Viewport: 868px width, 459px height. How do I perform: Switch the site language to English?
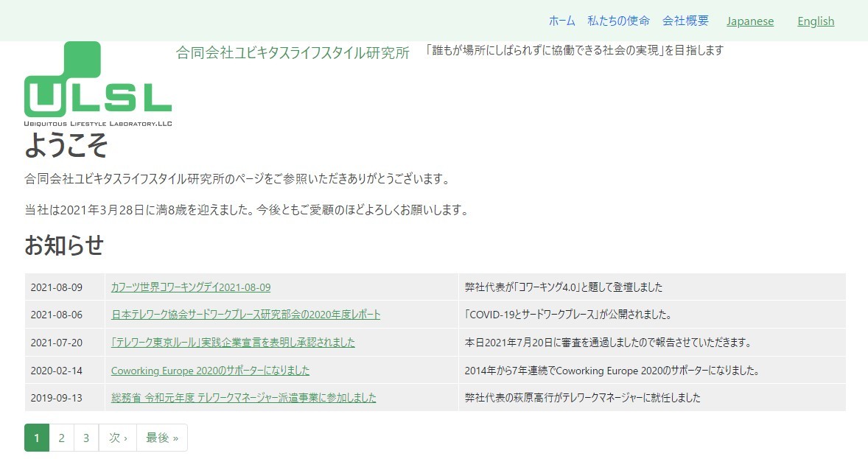coord(815,21)
